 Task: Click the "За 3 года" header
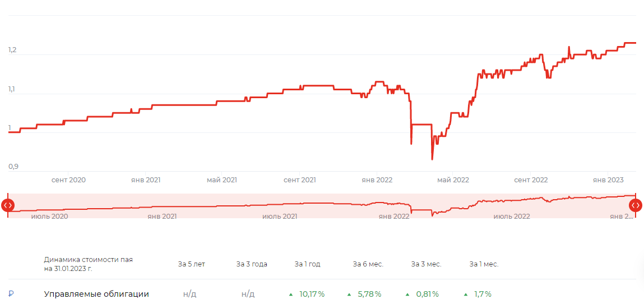click(x=252, y=264)
